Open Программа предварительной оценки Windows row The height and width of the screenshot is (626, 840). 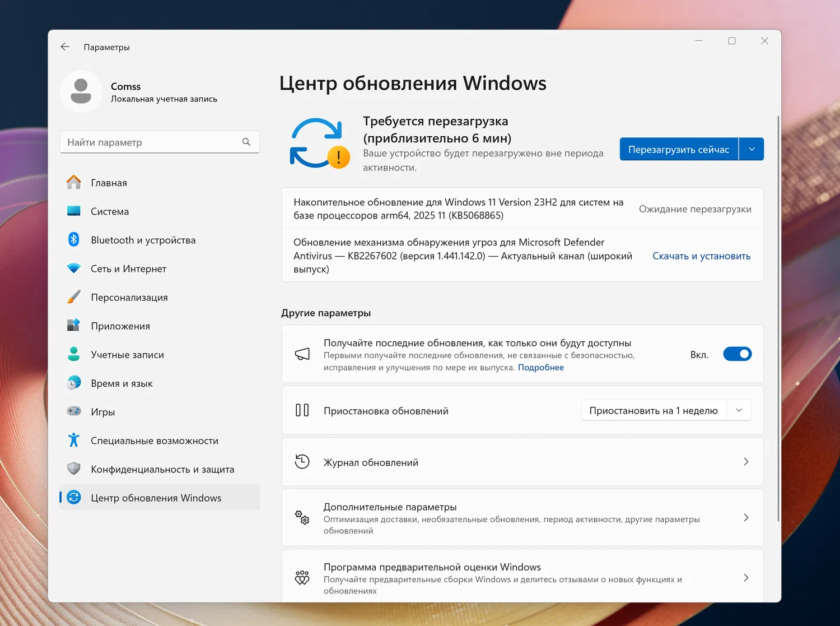point(522,576)
